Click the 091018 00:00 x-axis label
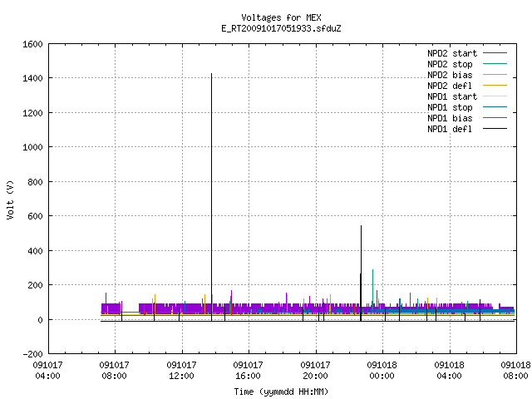 [382, 371]
